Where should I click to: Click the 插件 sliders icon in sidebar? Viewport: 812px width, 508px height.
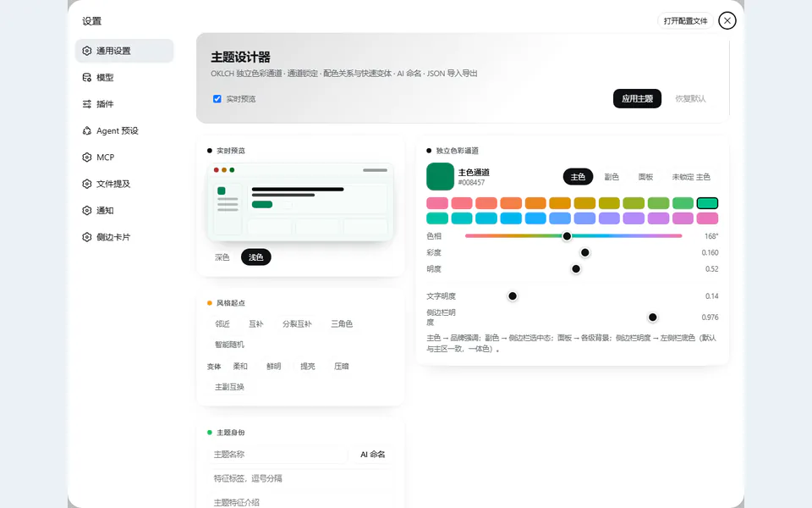pos(86,103)
